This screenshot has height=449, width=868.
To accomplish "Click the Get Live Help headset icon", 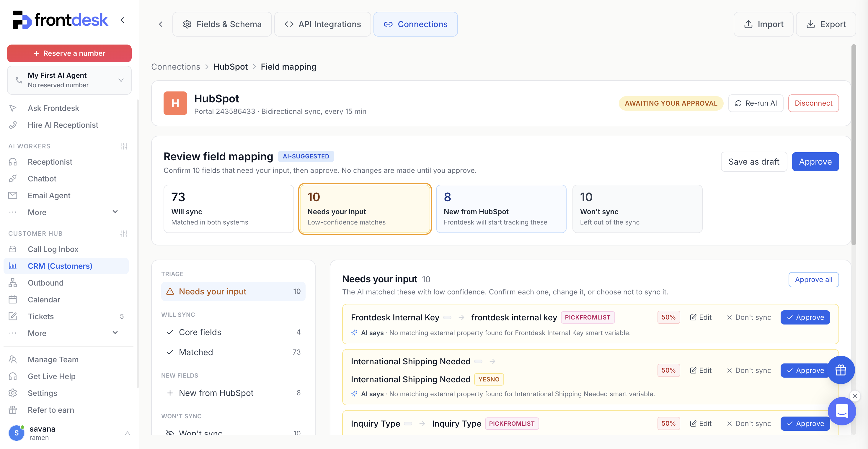I will click(13, 376).
